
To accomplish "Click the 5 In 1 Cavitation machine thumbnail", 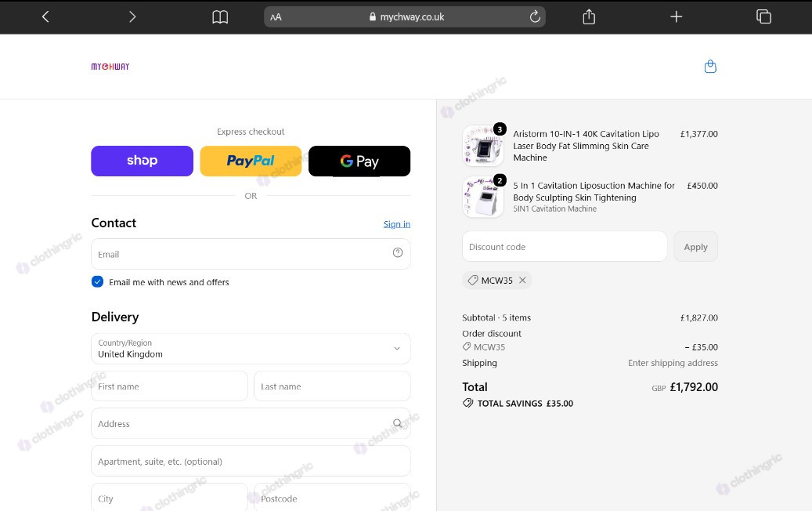I will click(482, 197).
